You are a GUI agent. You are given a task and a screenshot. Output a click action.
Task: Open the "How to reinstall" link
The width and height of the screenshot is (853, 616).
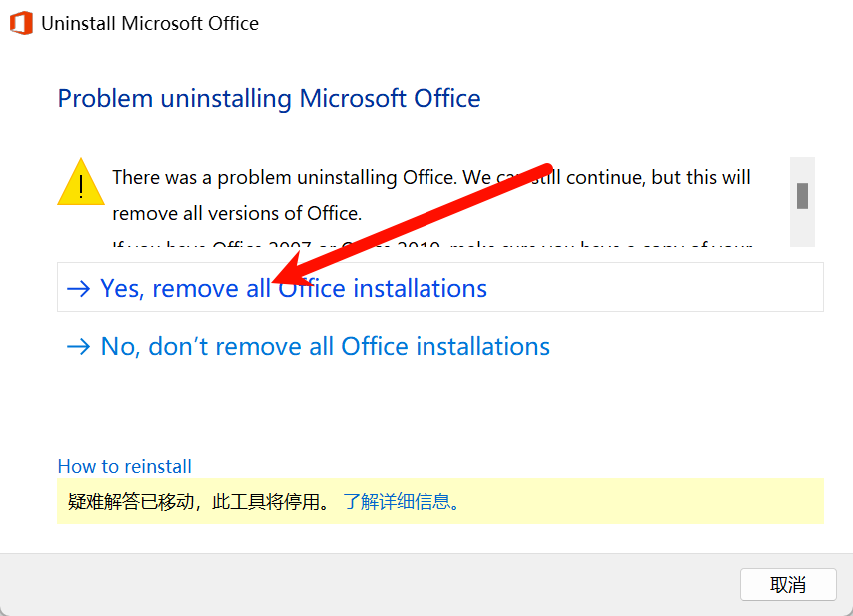(x=124, y=466)
